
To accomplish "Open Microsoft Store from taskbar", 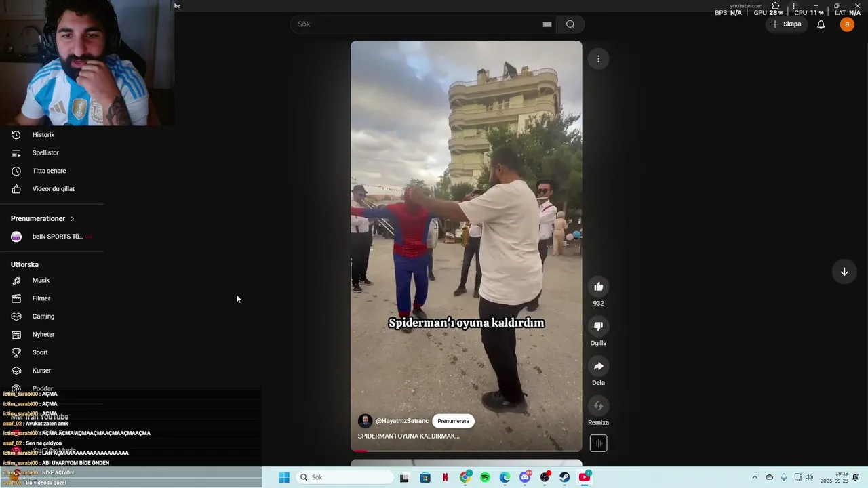I will (x=425, y=477).
